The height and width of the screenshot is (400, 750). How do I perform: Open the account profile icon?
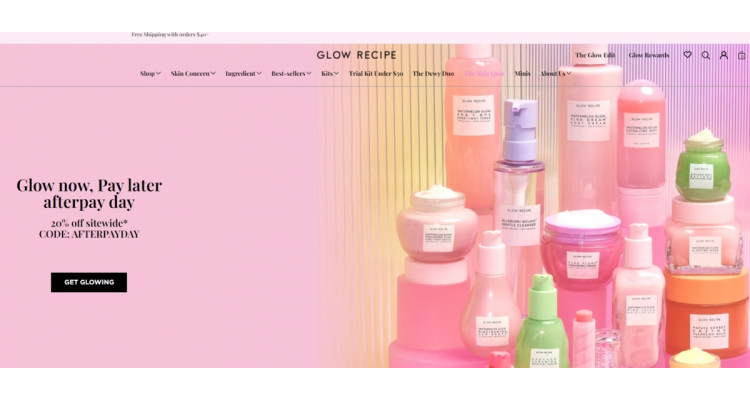click(724, 55)
